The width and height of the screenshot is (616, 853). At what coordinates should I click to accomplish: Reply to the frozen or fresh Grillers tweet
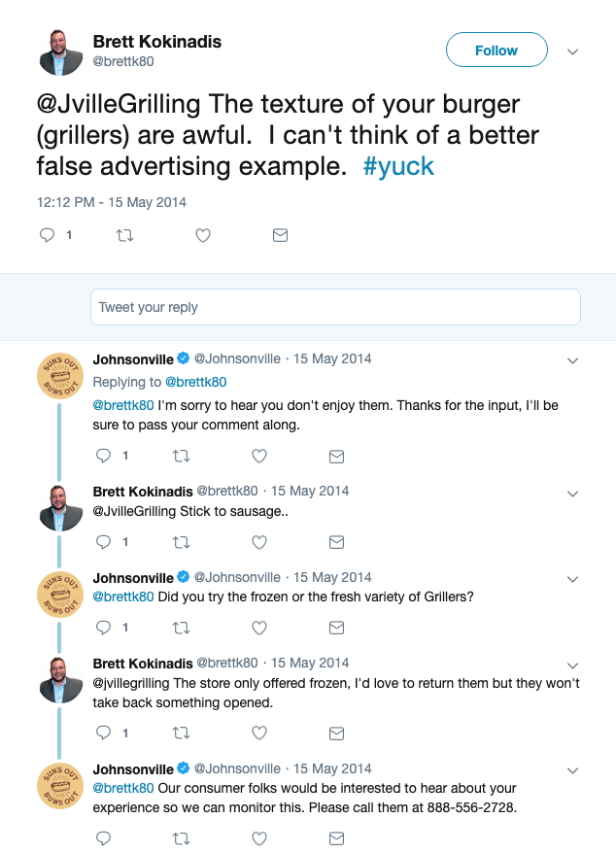pyautogui.click(x=104, y=629)
